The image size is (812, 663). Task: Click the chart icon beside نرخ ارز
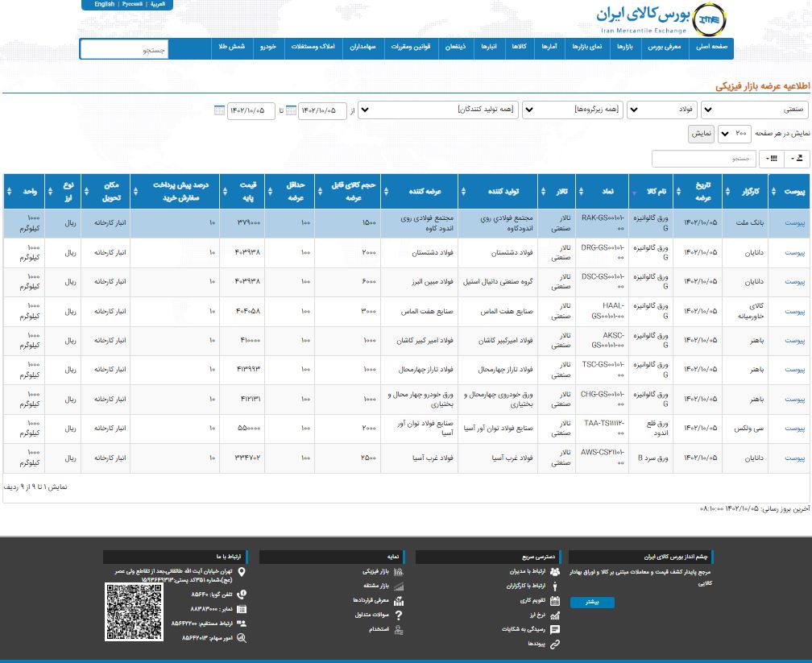click(x=554, y=615)
